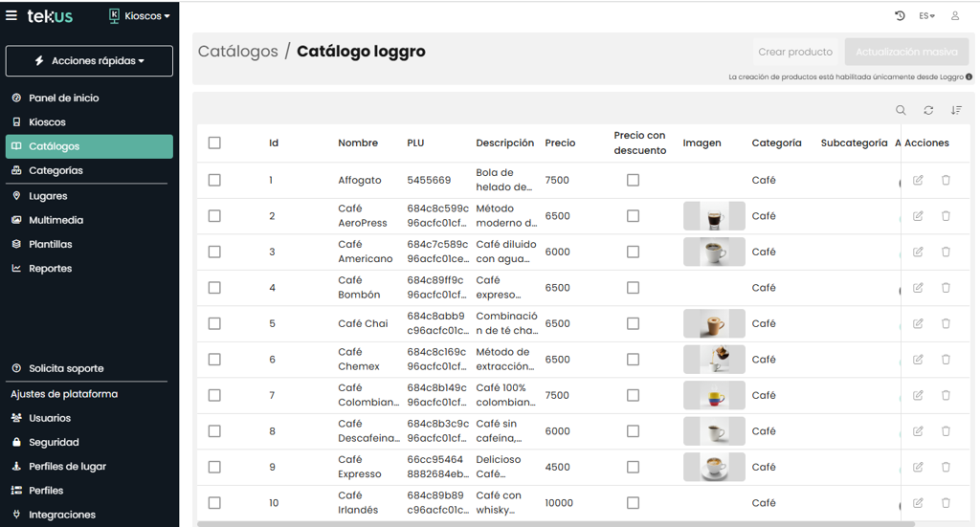
Task: Expand the Kioscos dropdown in header
Action: pyautogui.click(x=140, y=16)
